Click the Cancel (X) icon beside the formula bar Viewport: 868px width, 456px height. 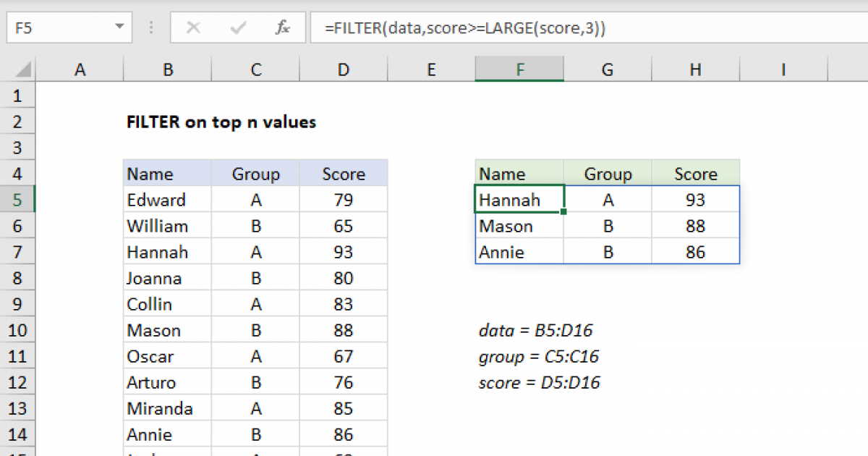point(193,28)
